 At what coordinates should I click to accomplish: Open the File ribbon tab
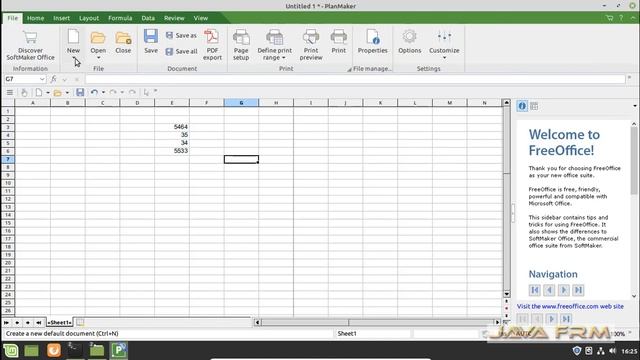(13, 18)
